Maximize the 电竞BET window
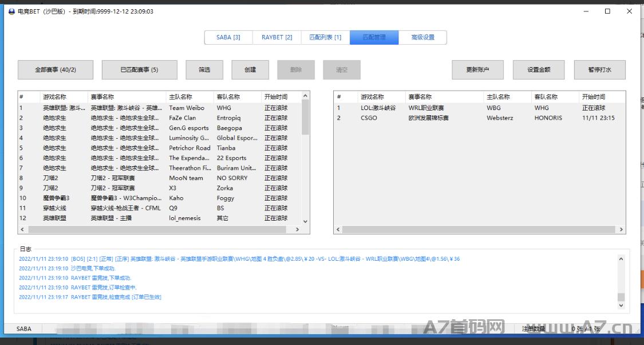The height and width of the screenshot is (345, 644). pyautogui.click(x=607, y=11)
